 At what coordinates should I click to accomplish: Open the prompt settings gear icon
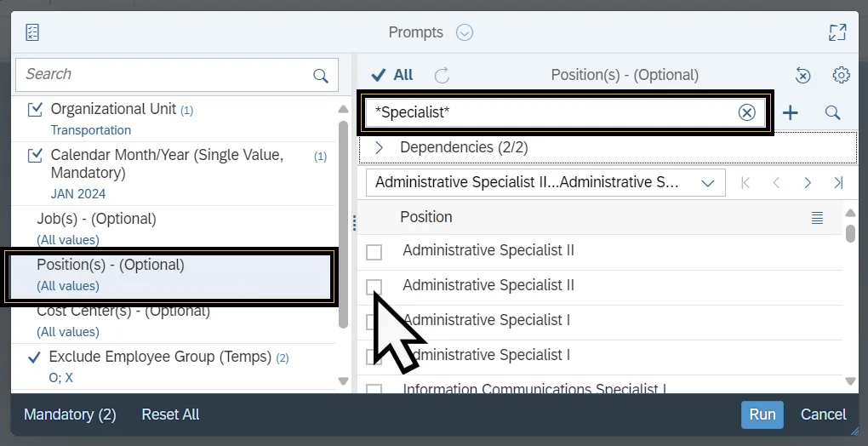click(x=841, y=75)
